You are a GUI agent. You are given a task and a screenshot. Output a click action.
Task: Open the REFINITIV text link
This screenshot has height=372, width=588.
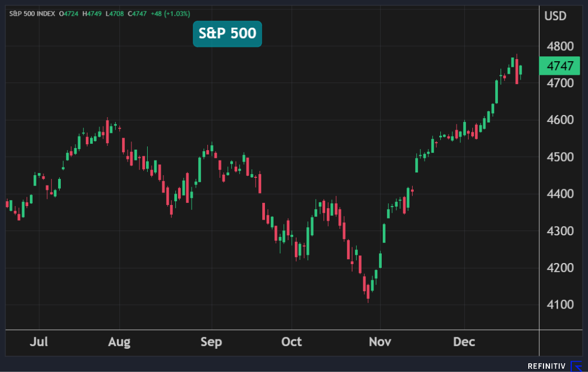[547, 367]
